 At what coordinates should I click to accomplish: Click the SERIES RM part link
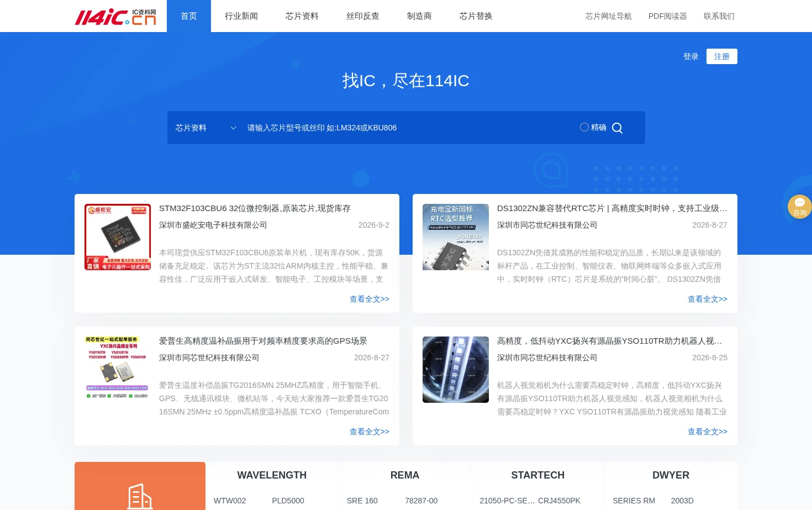coord(634,501)
